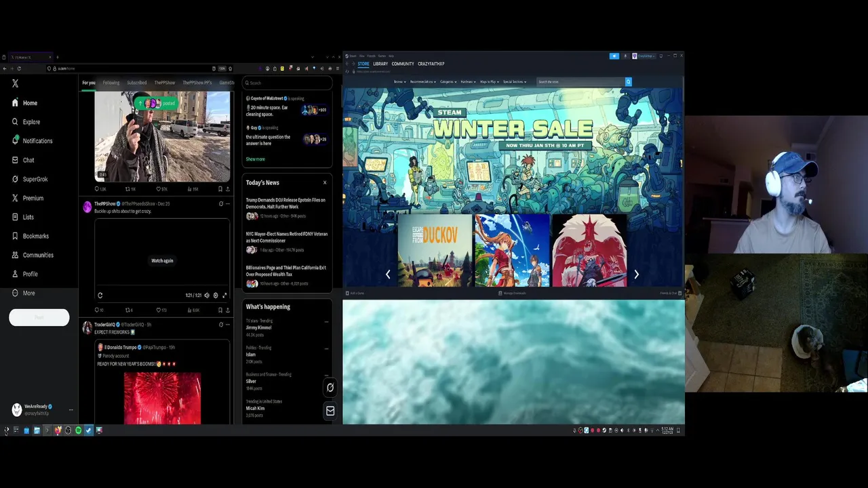Expand ThePPShow video to fullscreen

pyautogui.click(x=224, y=296)
